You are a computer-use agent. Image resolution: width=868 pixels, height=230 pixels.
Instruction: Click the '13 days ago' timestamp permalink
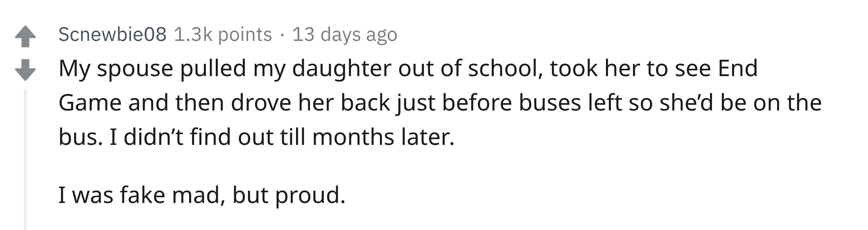pyautogui.click(x=344, y=34)
